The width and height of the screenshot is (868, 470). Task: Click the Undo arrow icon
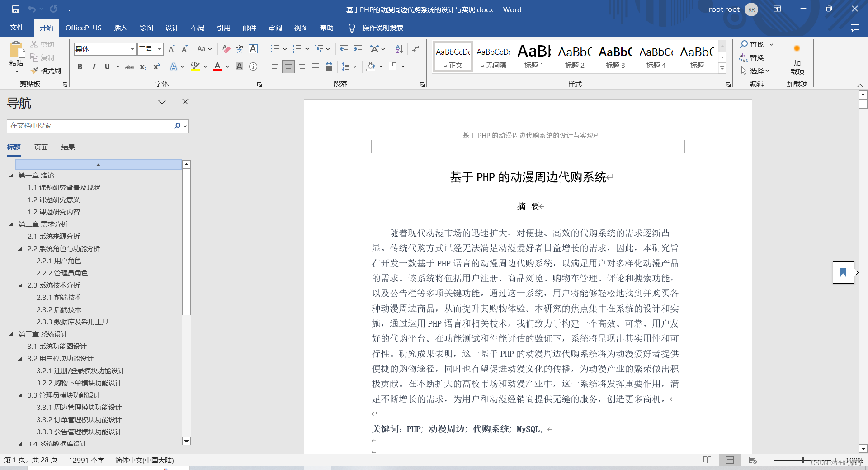click(32, 9)
